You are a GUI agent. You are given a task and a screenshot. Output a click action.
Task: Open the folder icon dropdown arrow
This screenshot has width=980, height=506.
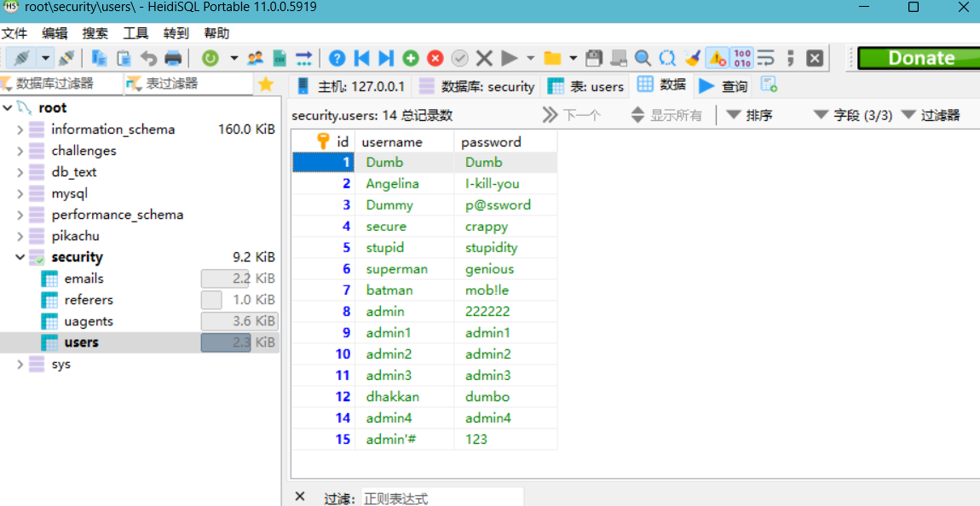point(574,59)
